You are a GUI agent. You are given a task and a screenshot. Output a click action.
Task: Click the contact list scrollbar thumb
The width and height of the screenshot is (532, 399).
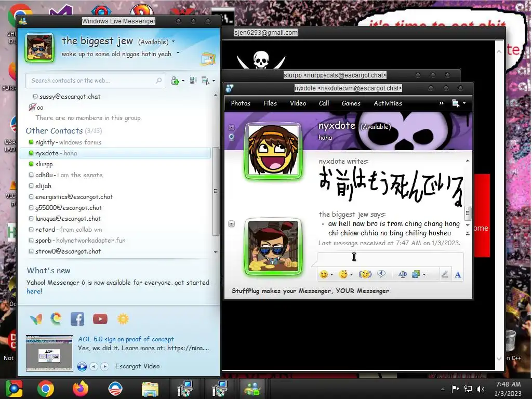216,191
